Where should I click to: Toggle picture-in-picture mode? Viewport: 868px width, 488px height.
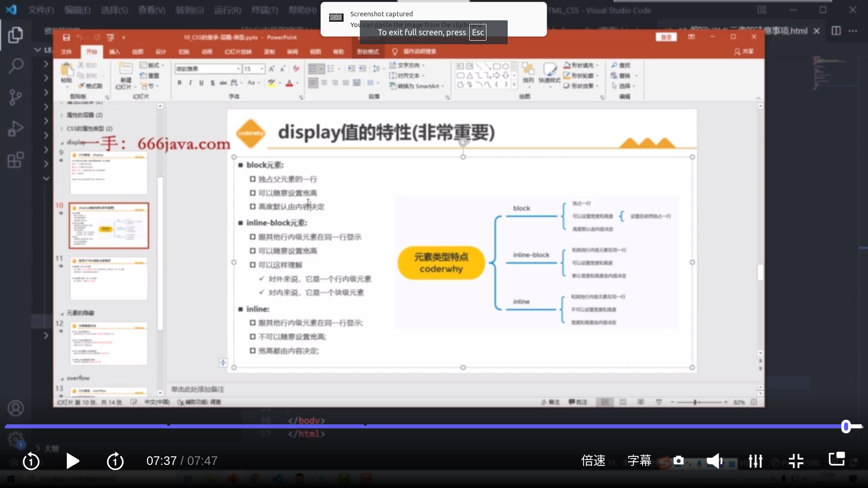[836, 459]
